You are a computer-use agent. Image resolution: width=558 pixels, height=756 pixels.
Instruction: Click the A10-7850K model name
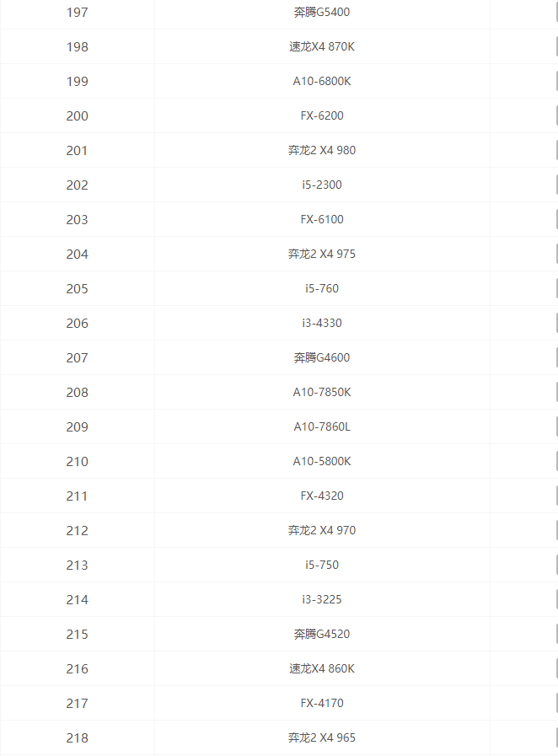point(322,393)
